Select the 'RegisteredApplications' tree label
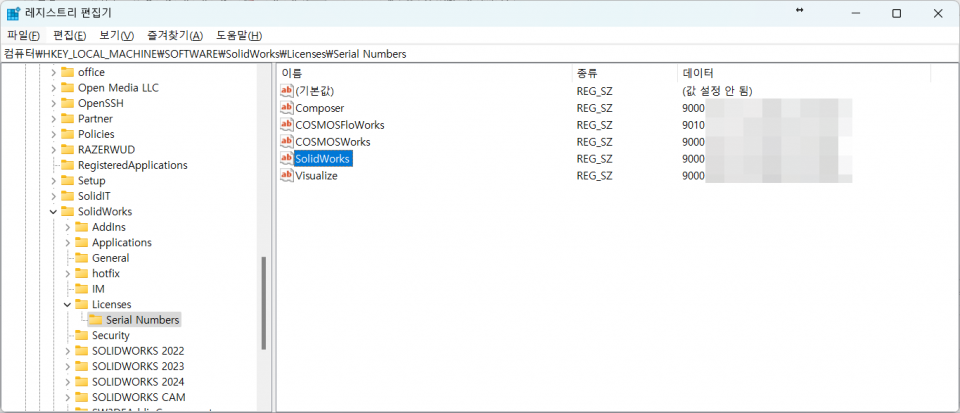 coord(133,165)
